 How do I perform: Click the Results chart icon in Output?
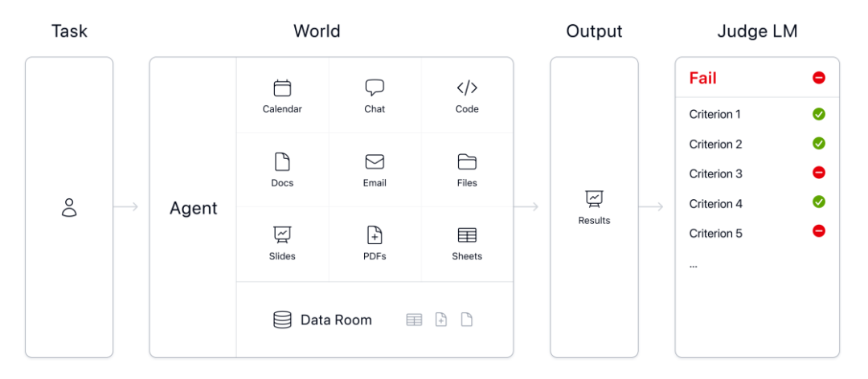coord(594,199)
